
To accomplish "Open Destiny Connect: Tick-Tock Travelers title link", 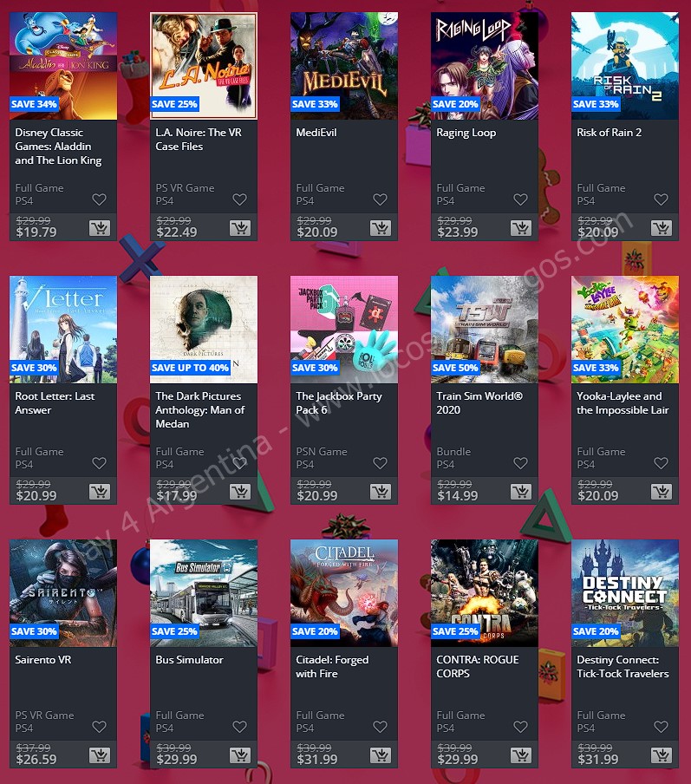I will coord(623,667).
